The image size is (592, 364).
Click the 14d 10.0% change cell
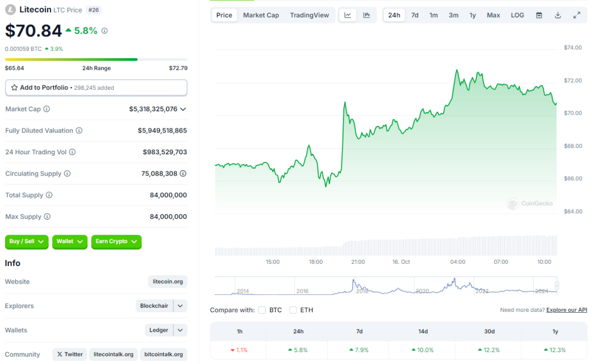(423, 350)
